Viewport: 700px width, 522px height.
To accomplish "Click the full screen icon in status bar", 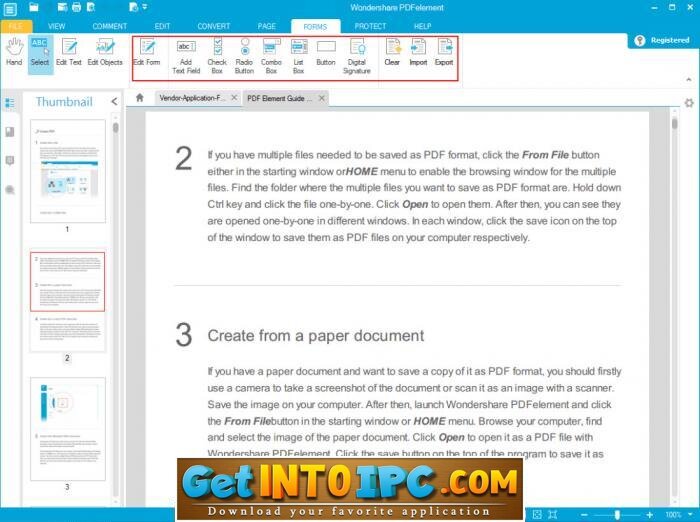I will pyautogui.click(x=553, y=514).
